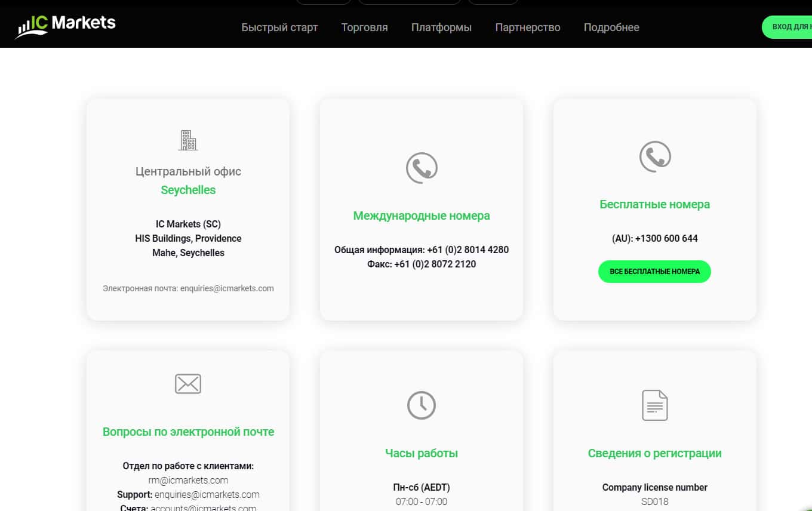This screenshot has height=511, width=812.
Task: Click the document icon above Сведения о регистрации
Action: point(655,405)
